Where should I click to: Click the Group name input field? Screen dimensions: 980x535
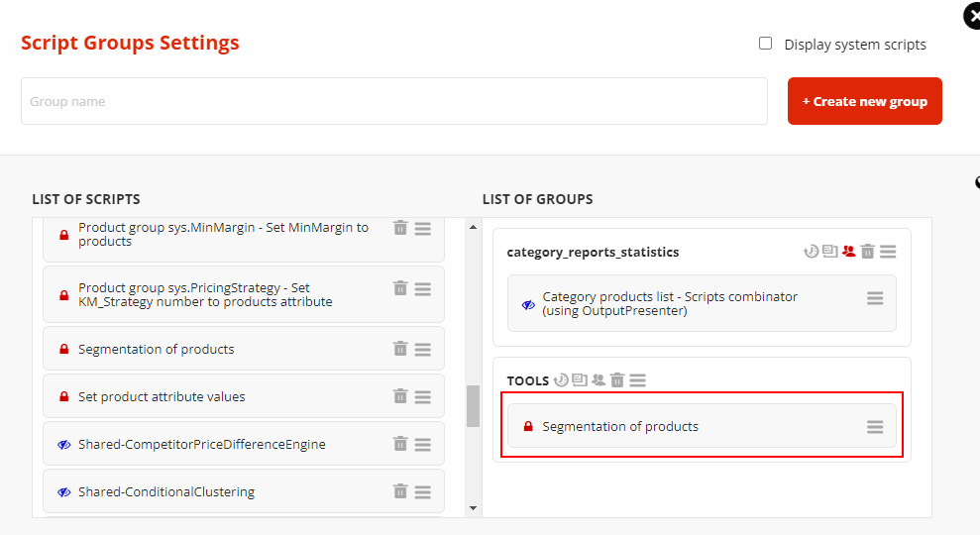tap(393, 101)
